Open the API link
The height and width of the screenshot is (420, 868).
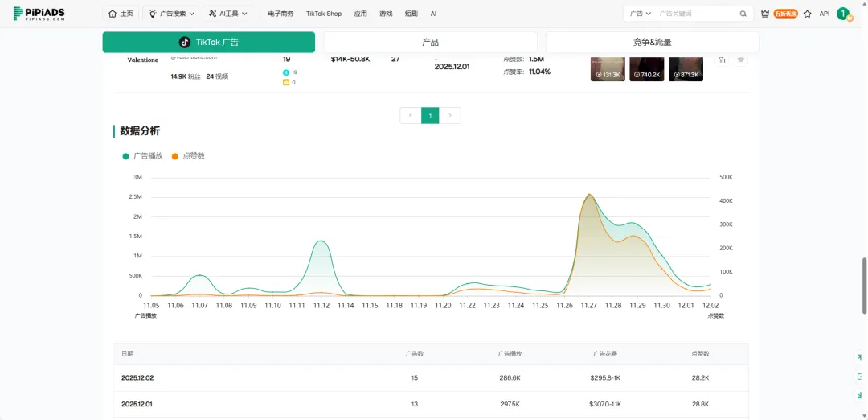coord(824,14)
